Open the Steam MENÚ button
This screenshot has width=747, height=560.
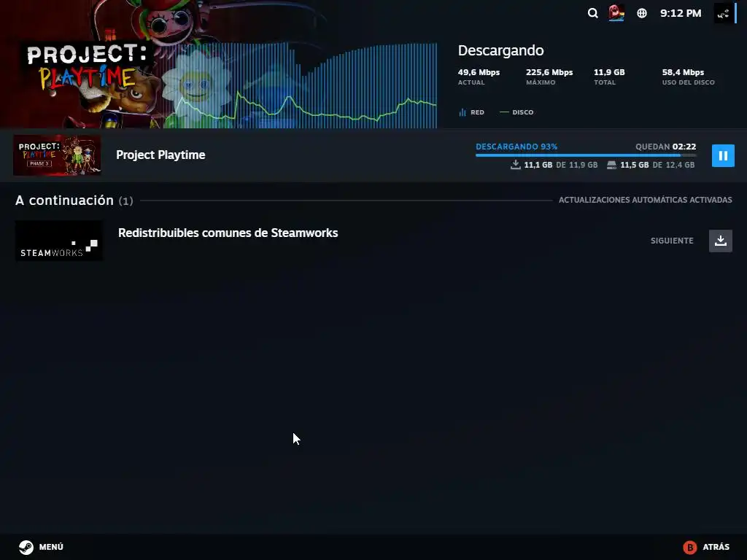(41, 547)
